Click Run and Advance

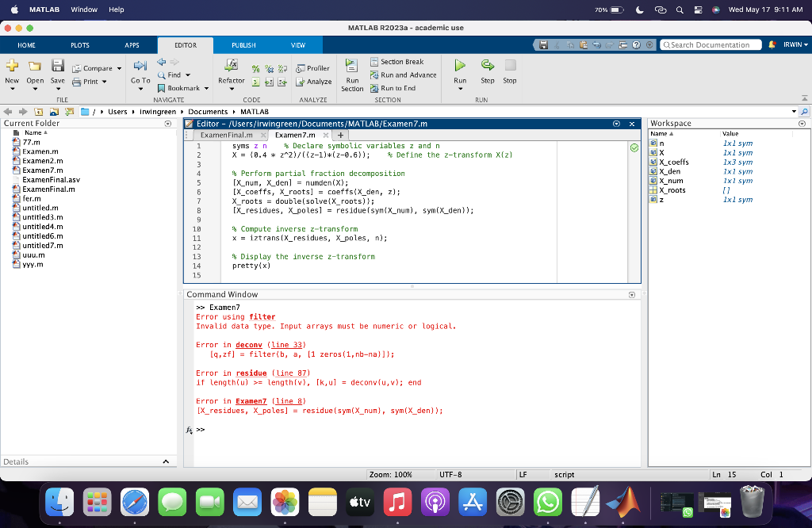pos(408,75)
